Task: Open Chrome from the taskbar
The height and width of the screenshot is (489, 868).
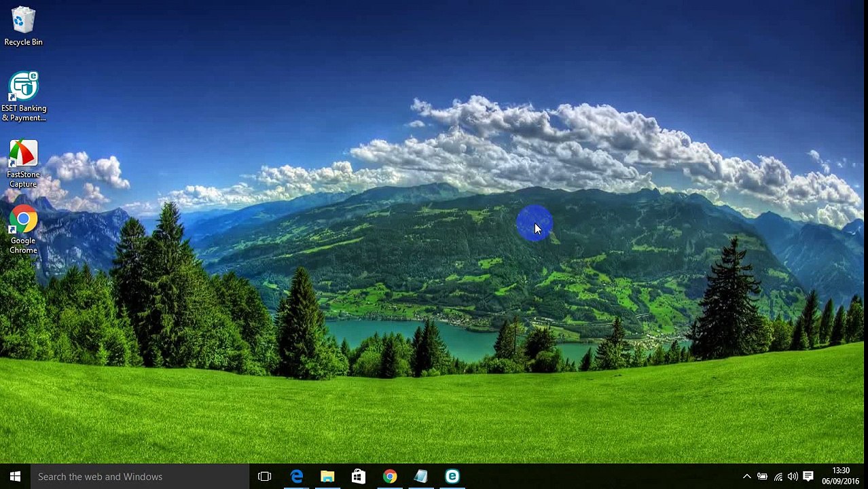Action: click(x=390, y=477)
